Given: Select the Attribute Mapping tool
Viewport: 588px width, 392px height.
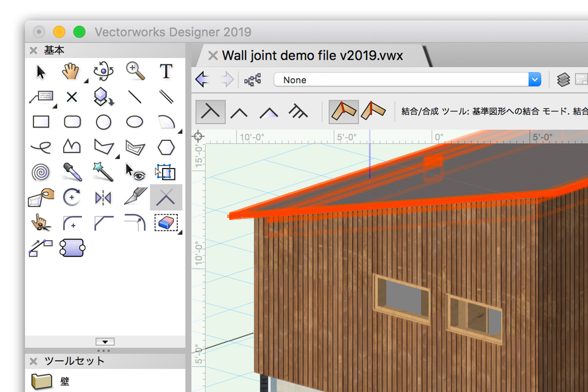Looking at the screenshot, I should (166, 171).
